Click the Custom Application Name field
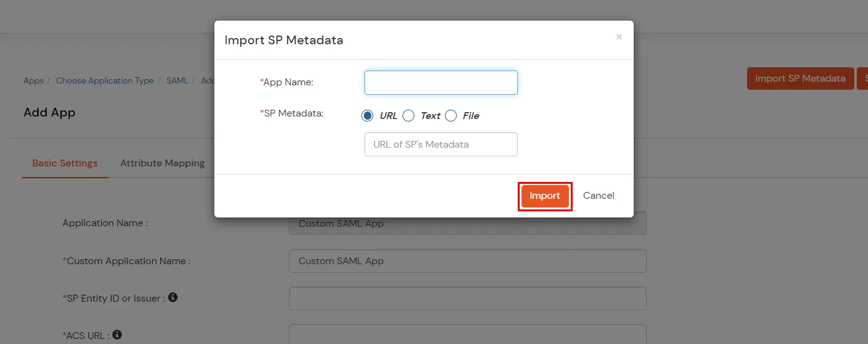Screen dimensions: 868x344 467,261
